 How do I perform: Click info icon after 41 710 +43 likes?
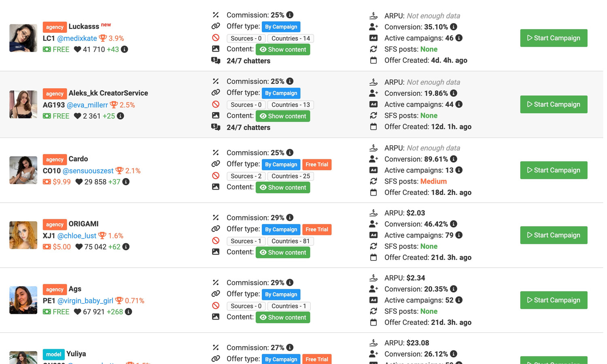click(x=125, y=49)
